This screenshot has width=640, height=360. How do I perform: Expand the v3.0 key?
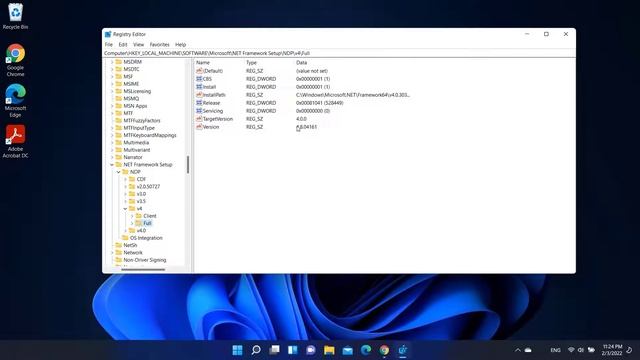coord(125,194)
